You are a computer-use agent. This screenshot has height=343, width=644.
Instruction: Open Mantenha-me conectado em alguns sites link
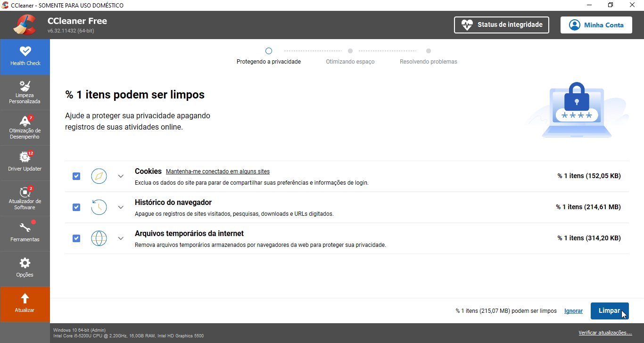click(218, 171)
